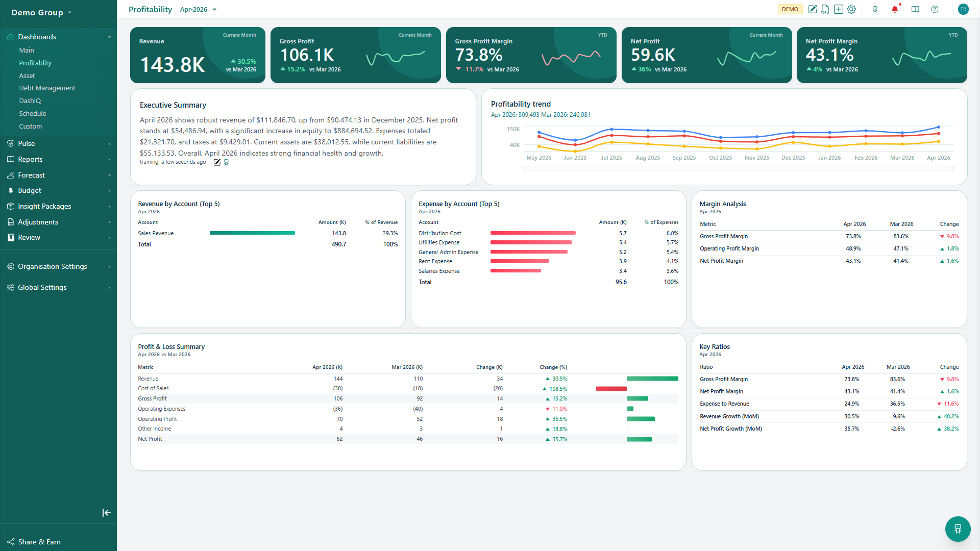Screen dimensions: 980x551
Task: Expand Global Settings chevron
Action: (109, 287)
